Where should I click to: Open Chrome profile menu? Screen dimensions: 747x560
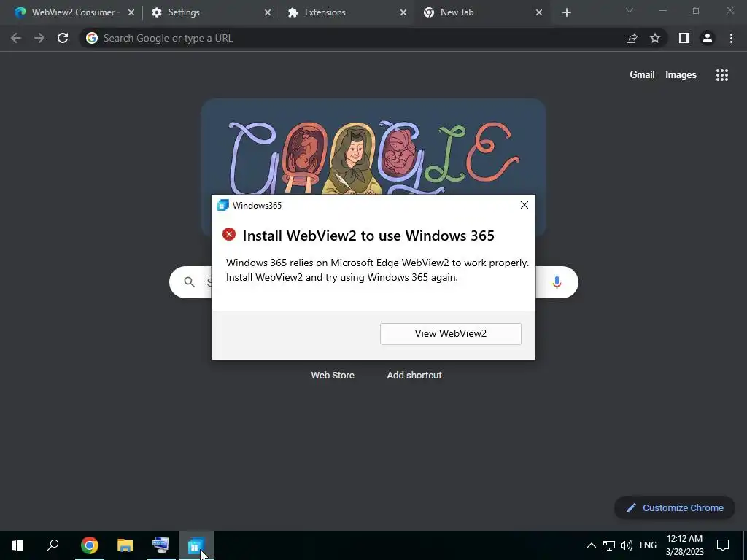pos(708,38)
